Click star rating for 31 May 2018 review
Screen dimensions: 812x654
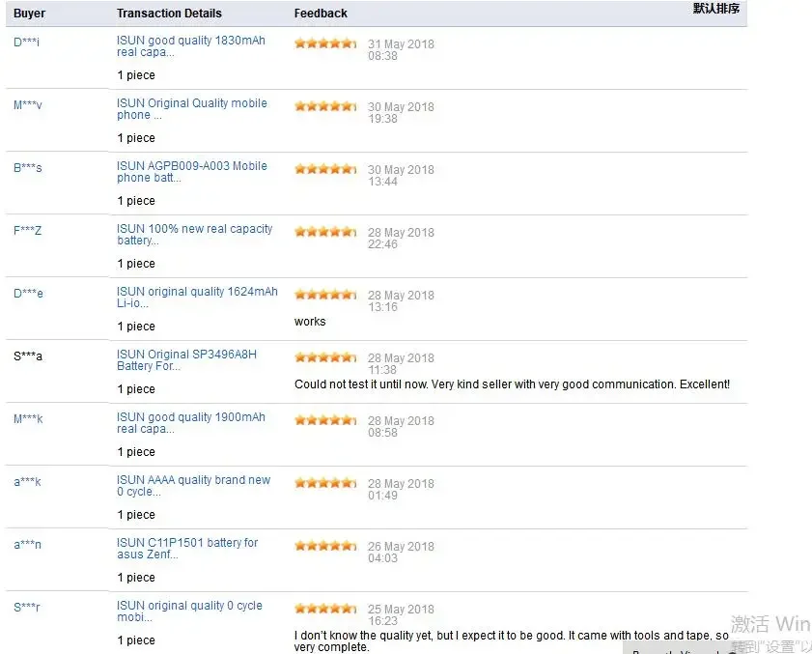click(x=325, y=43)
